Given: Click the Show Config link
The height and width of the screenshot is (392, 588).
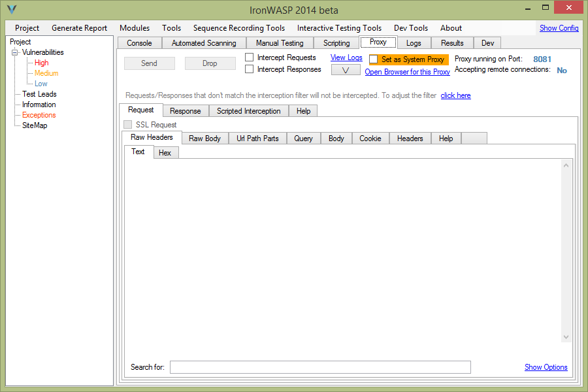Looking at the screenshot, I should [559, 28].
